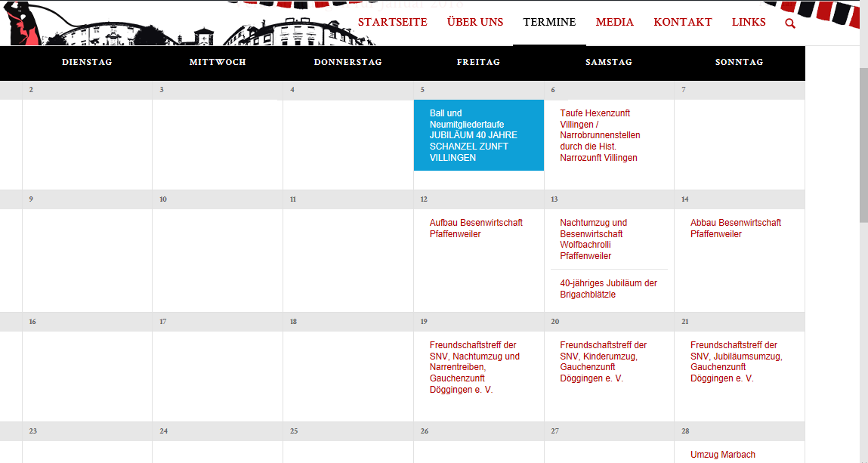Viewport: 868px width, 463px height.
Task: Select day number 26 in calendar
Action: [x=425, y=431]
